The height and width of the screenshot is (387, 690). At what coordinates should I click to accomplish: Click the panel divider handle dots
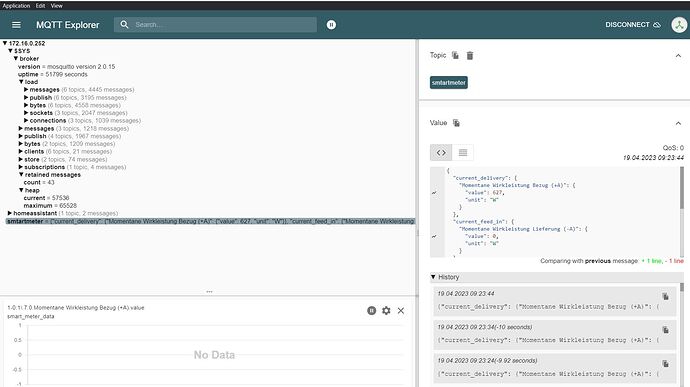pos(209,291)
